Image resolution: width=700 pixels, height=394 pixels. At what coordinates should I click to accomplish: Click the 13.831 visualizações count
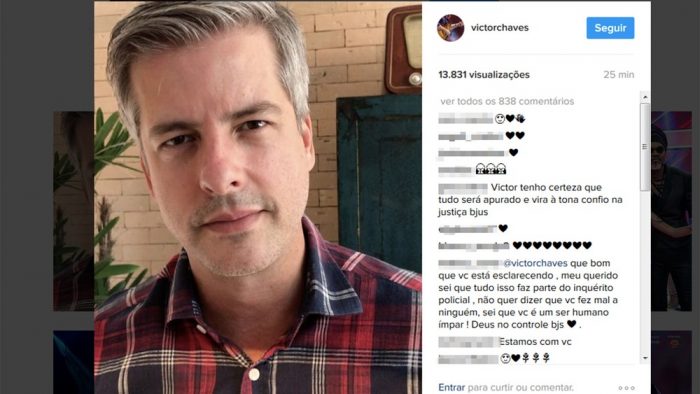[484, 75]
